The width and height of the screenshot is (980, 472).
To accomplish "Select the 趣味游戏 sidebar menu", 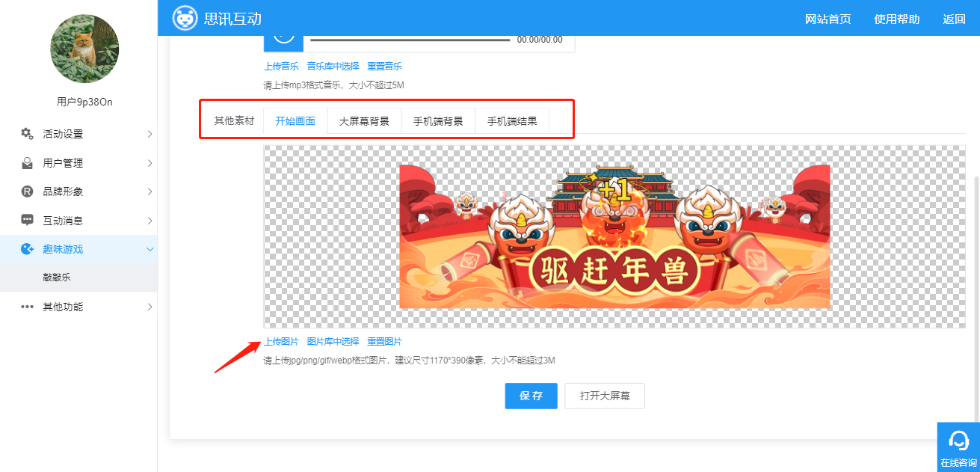I will pyautogui.click(x=78, y=249).
